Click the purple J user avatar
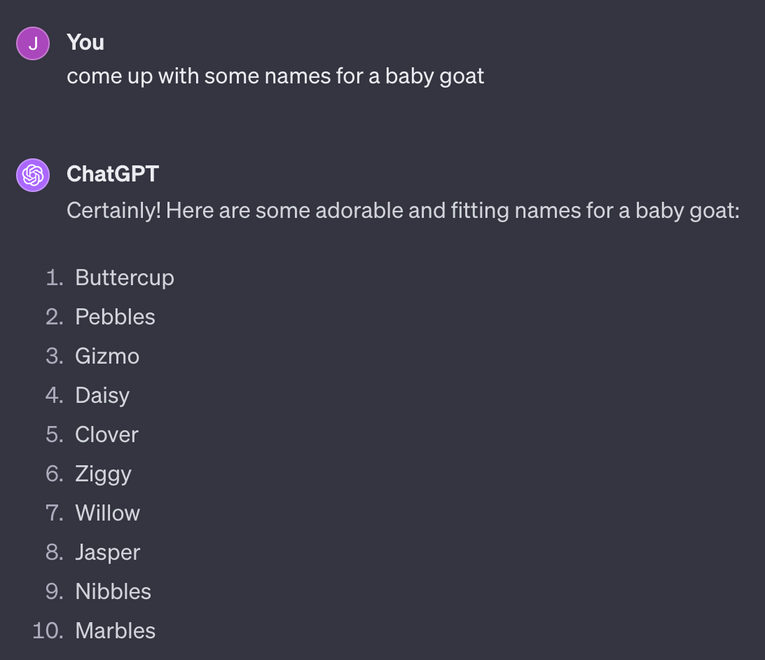This screenshot has height=660, width=765. click(x=33, y=43)
